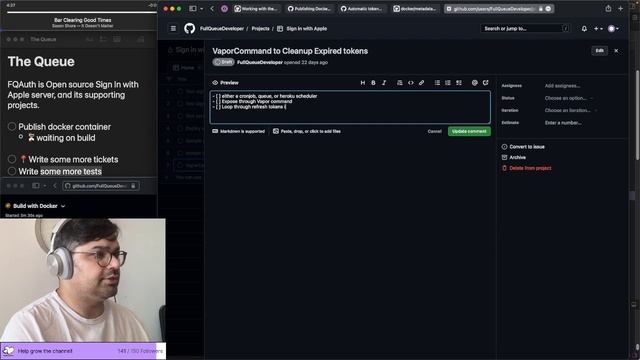This screenshot has height=360, width=640.
Task: Mention a user with the @ icon
Action: pyautogui.click(x=474, y=82)
